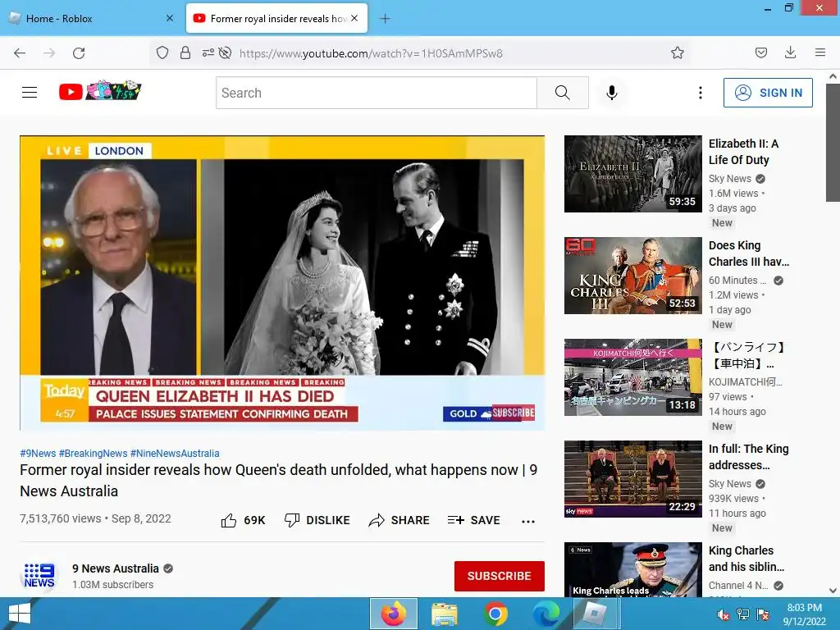Focus the YouTube search field
Image resolution: width=840 pixels, height=630 pixels.
377,93
